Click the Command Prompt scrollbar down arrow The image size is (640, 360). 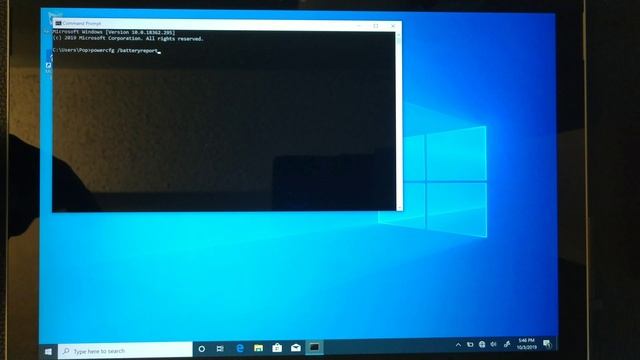(399, 208)
